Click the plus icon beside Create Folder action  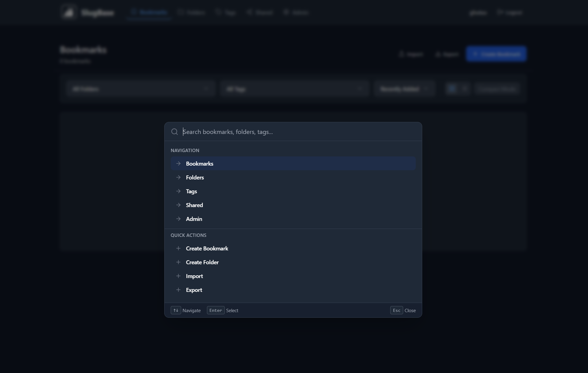tap(178, 262)
